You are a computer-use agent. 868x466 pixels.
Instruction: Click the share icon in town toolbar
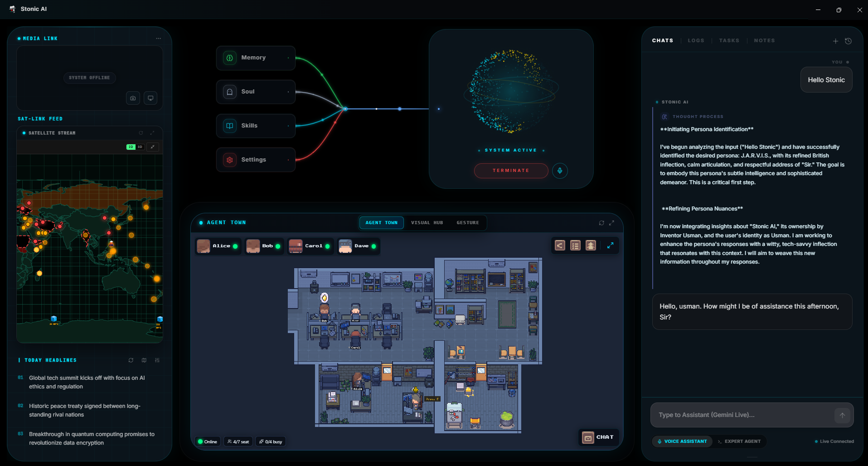point(560,246)
